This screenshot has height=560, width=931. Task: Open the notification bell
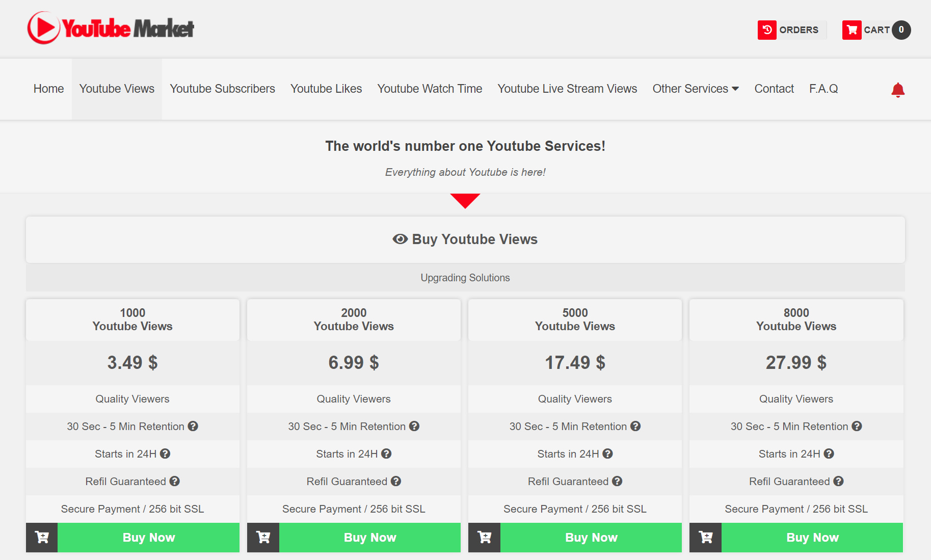897,90
